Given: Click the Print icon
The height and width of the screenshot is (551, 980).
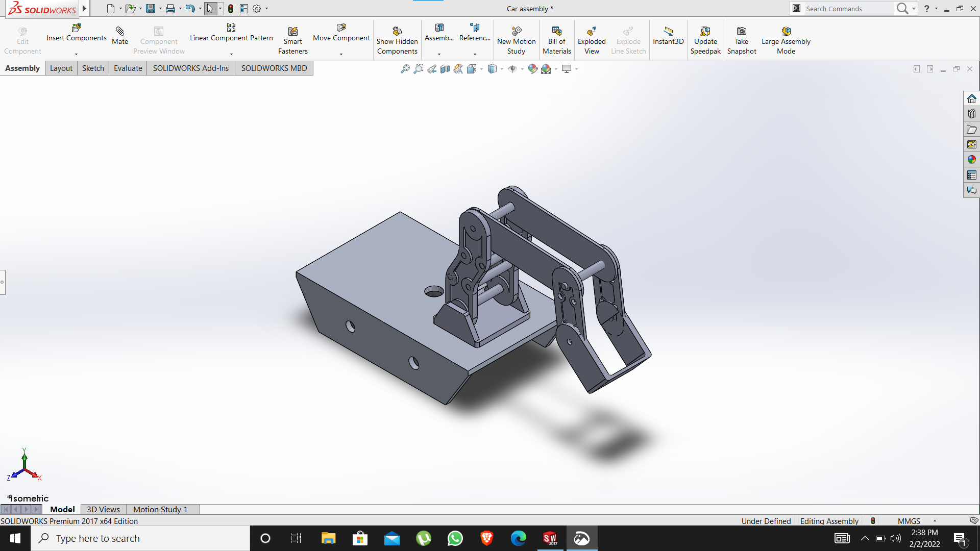Looking at the screenshot, I should pos(170,9).
